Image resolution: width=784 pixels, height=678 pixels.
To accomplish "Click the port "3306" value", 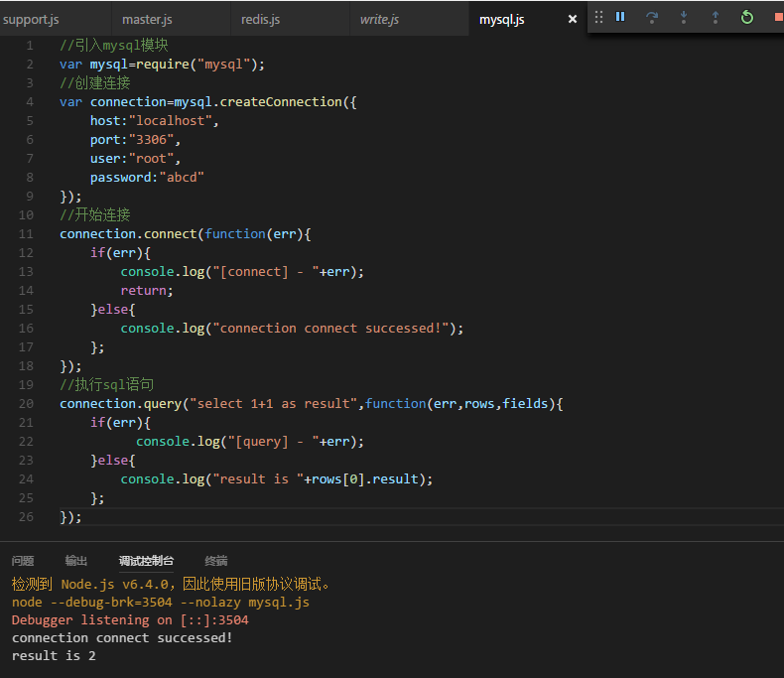I will point(151,140).
